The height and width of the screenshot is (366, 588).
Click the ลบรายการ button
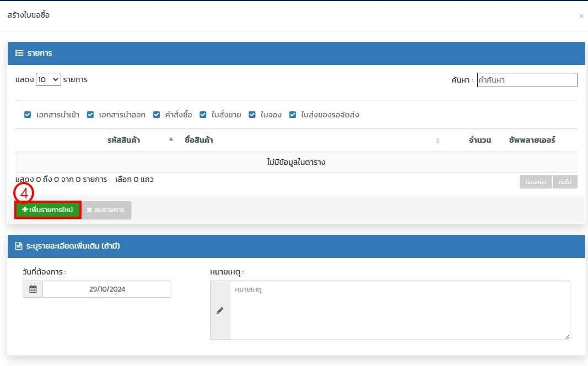[x=106, y=210]
